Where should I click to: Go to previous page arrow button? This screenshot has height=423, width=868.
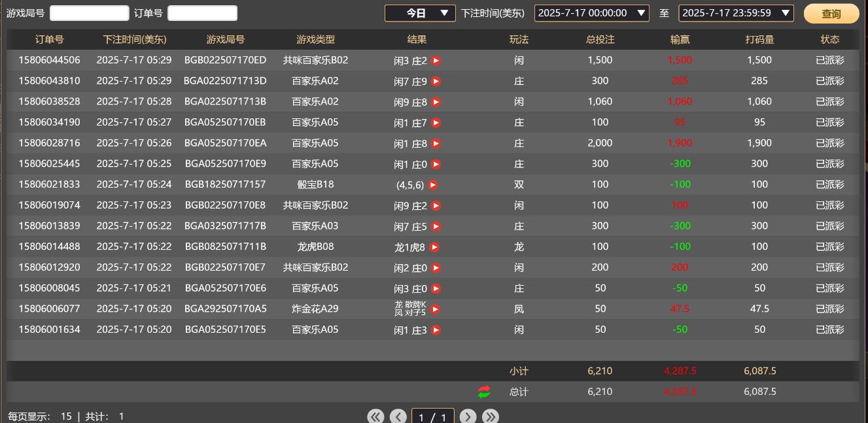[x=398, y=416]
